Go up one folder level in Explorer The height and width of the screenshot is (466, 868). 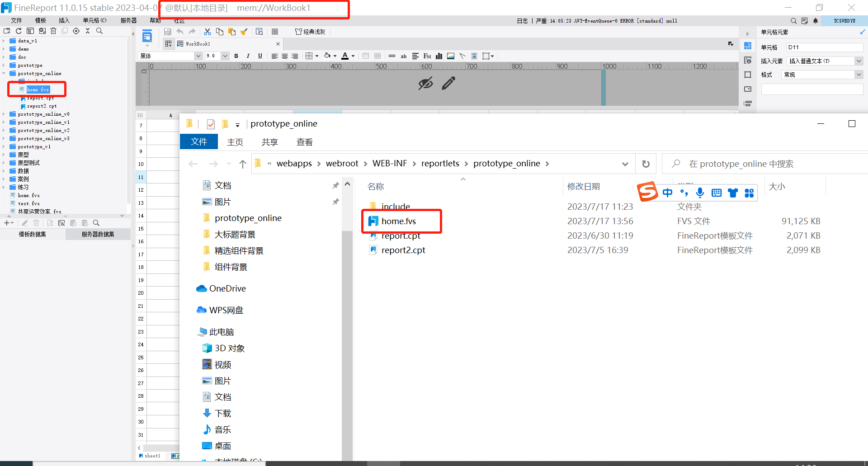click(243, 164)
